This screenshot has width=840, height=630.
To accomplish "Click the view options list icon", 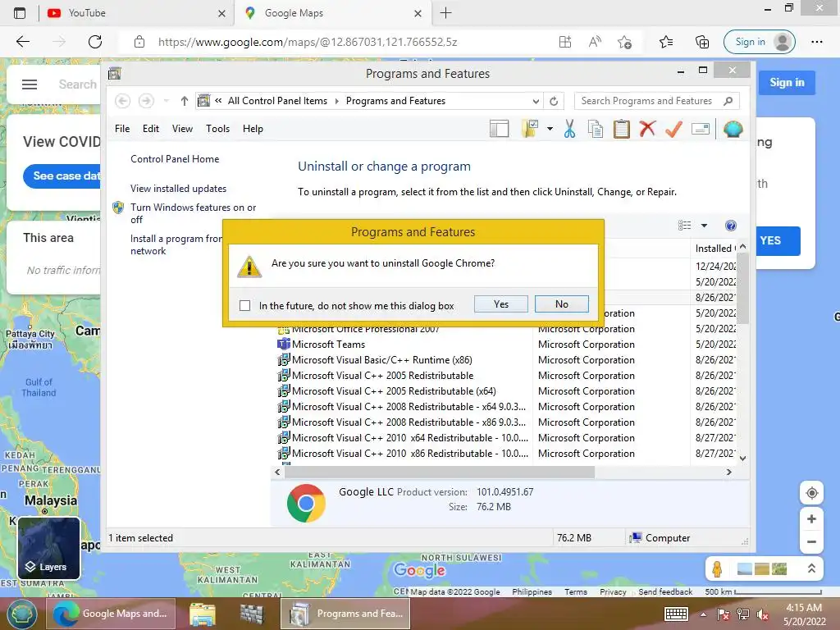I will click(x=685, y=226).
